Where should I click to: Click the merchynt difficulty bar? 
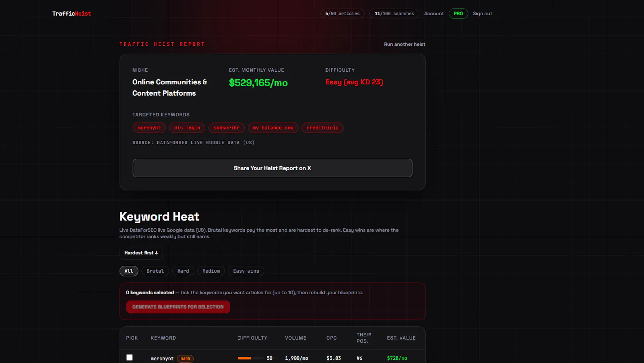click(x=250, y=358)
